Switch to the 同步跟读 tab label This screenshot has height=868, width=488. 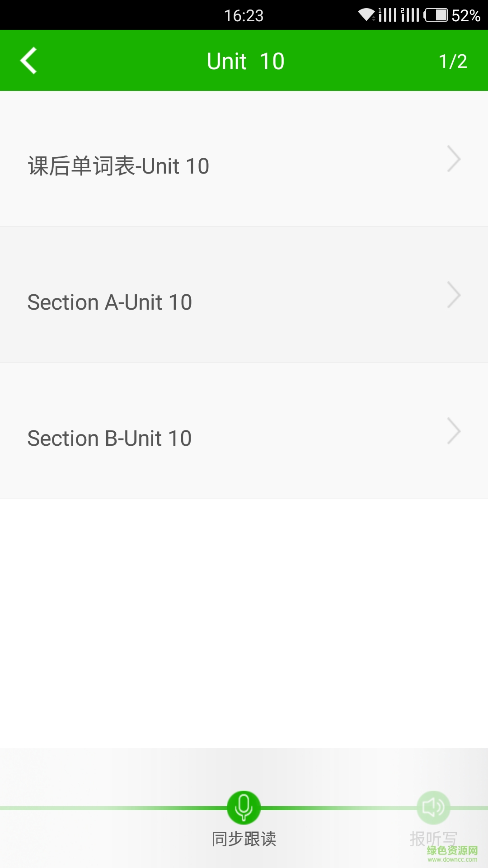pyautogui.click(x=244, y=839)
